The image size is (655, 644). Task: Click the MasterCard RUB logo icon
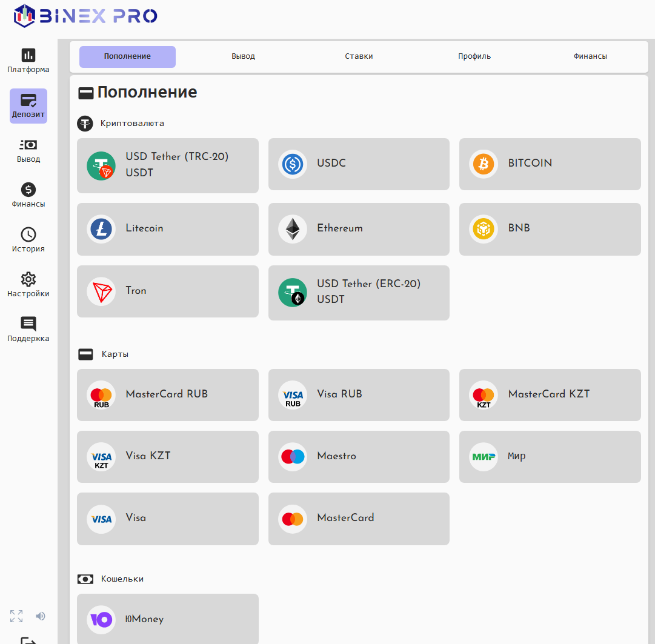pyautogui.click(x=101, y=395)
